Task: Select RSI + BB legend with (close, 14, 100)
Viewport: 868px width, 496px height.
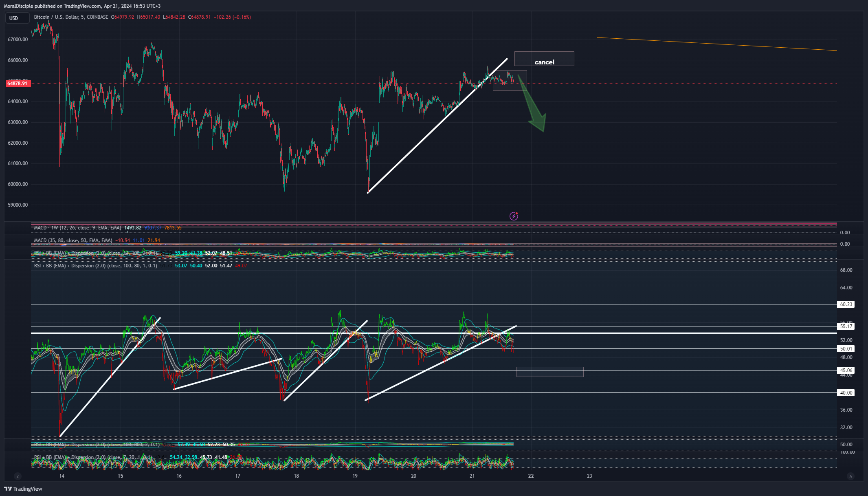Action: [95, 253]
